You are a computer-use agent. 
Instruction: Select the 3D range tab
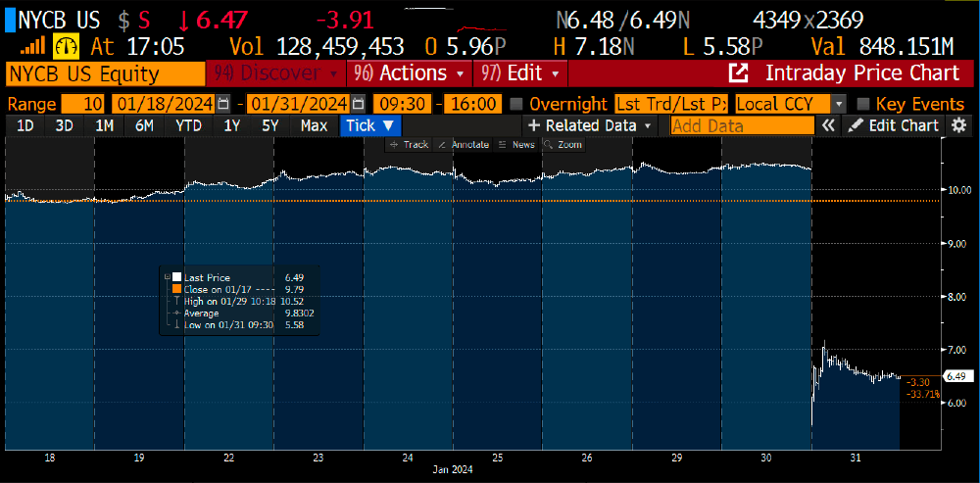click(x=65, y=125)
